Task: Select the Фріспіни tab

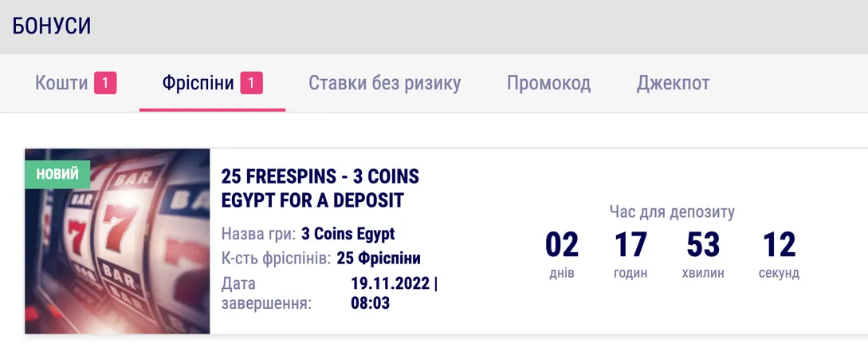Action: 198,83
